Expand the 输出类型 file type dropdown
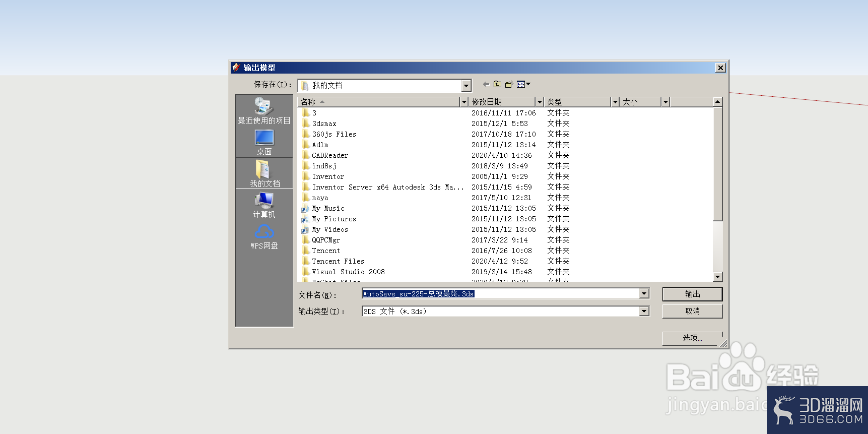This screenshot has width=868, height=434. coord(644,312)
